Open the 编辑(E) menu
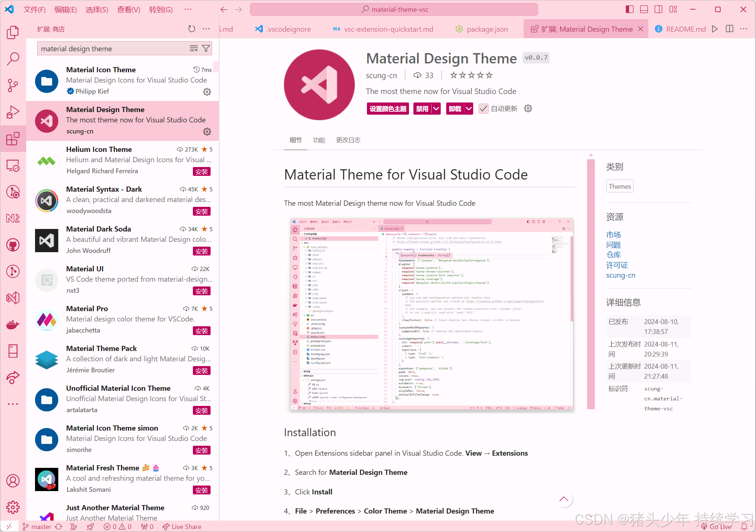The height and width of the screenshot is (532, 756). pos(66,10)
